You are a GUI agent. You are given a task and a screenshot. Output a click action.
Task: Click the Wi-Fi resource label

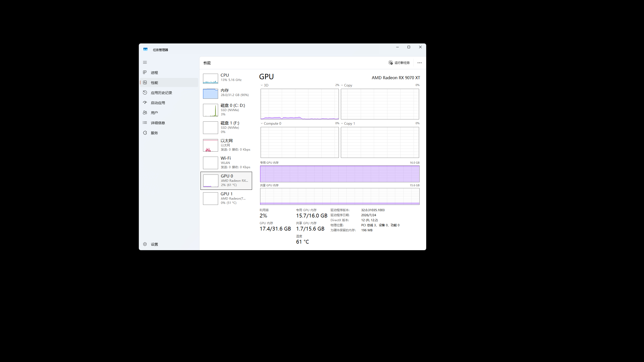coord(226,158)
